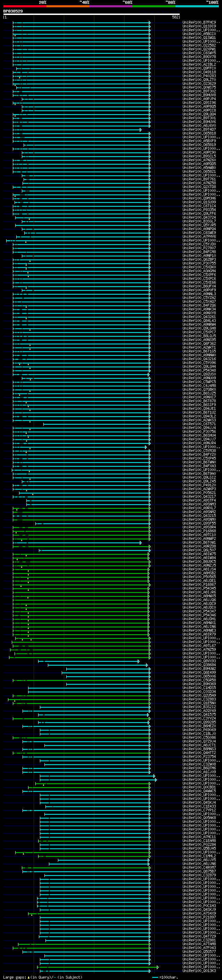Select label UniRef100_P23754
Image resolution: width=222 pixels, height=980 pixels.
point(199,757)
